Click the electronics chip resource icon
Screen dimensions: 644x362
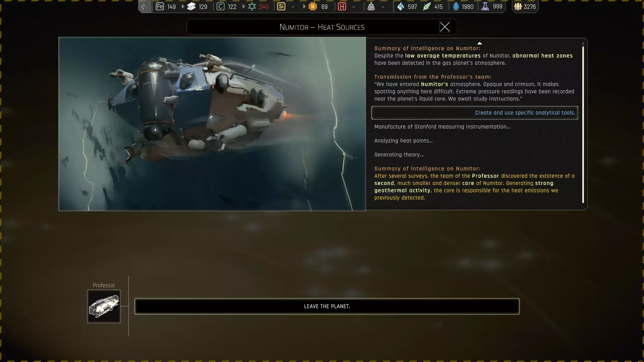tap(313, 6)
